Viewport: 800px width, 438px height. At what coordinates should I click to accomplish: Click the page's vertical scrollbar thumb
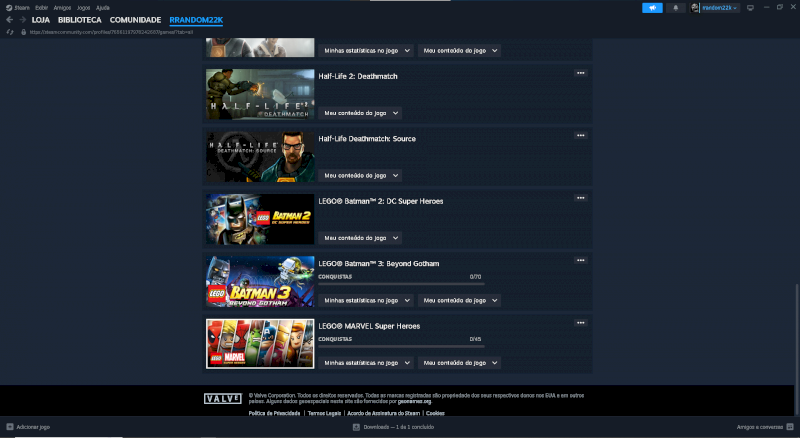[x=797, y=350]
